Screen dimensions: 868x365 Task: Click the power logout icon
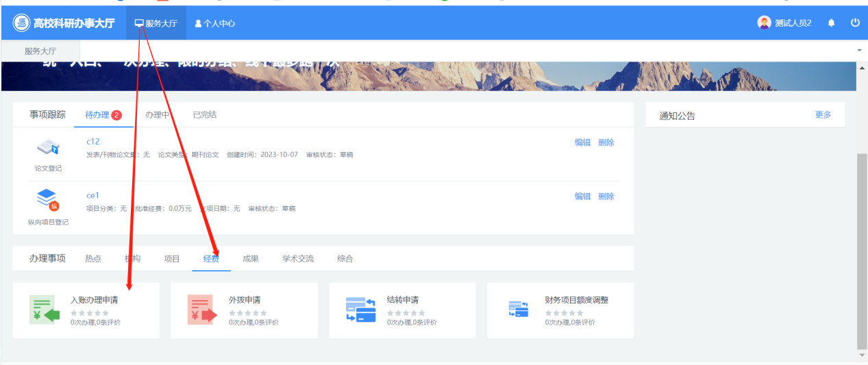click(x=855, y=23)
